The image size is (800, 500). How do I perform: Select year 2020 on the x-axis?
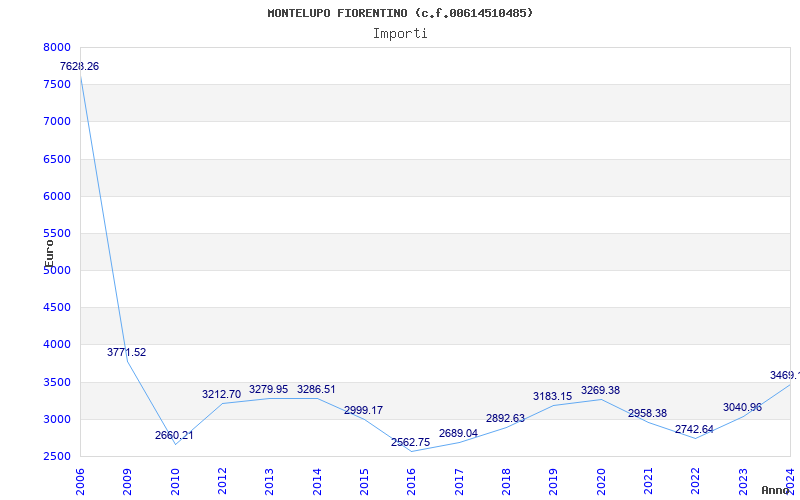(x=601, y=479)
